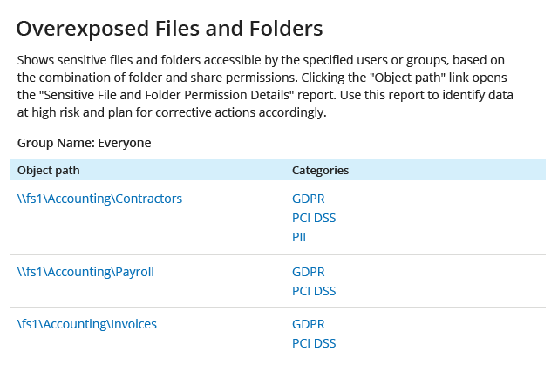Viewport: 558px width, 392px height.
Task: Click the quoted "Object path" text in description
Action: (x=405, y=78)
